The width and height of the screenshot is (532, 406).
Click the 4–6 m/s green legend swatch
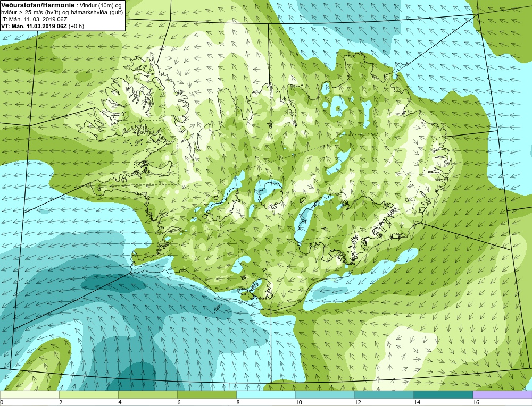pos(147,395)
